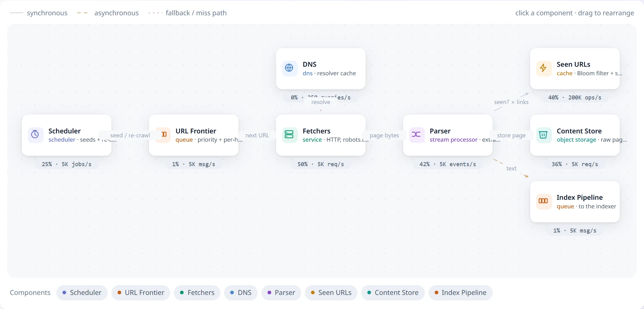This screenshot has height=309, width=644.
Task: Click the '1% · 5K msg/s' URL Frontier metric
Action: (194, 164)
